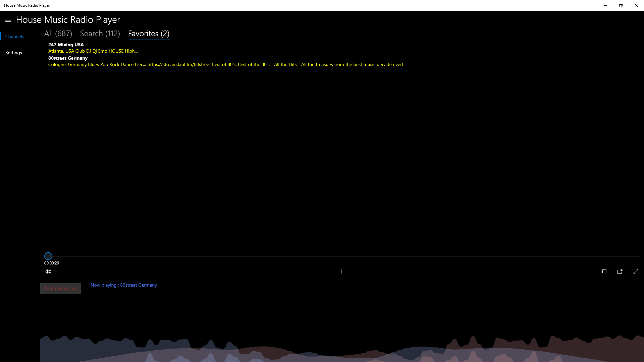Click the Now playing 80street Germany label

124,285
